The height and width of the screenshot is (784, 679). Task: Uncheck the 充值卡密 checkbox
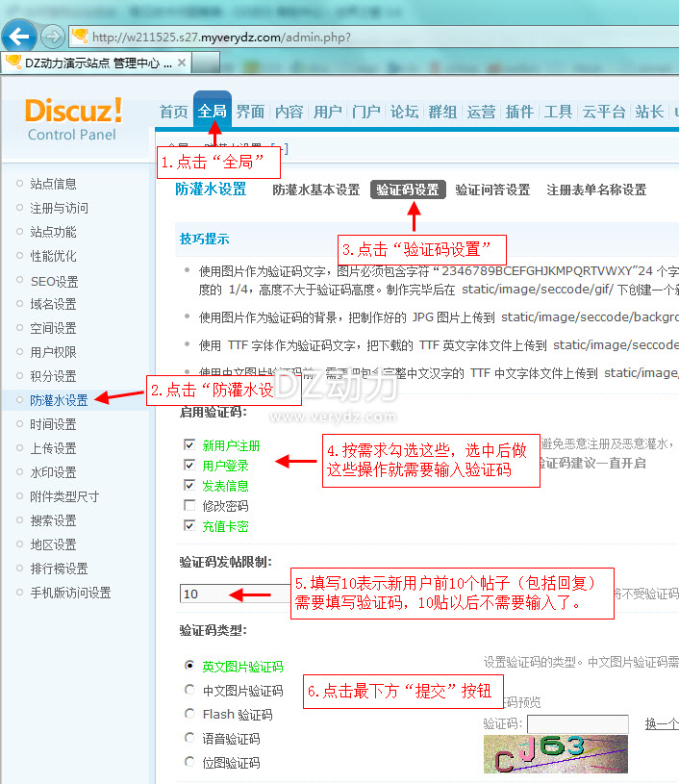[x=189, y=525]
